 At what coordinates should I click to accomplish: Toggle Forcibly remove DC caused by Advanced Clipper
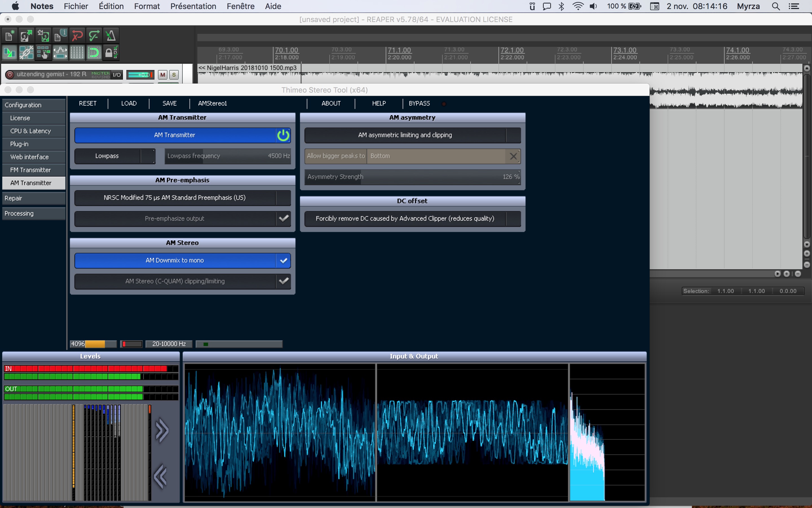[412, 218]
